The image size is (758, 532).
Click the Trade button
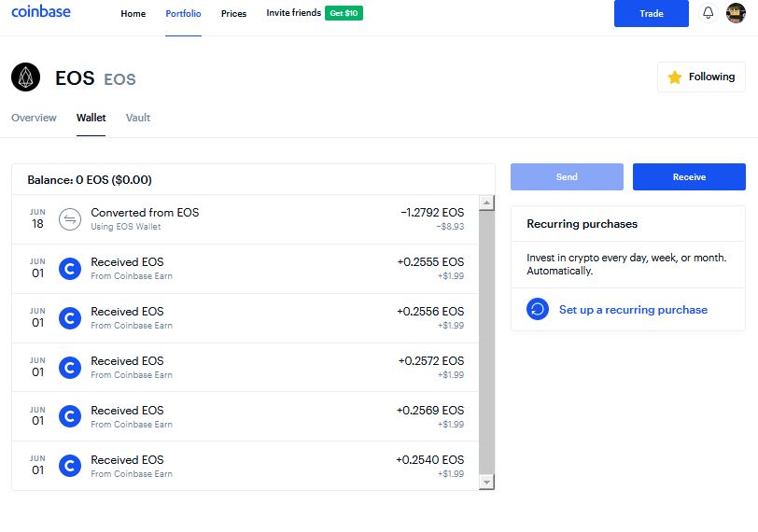[652, 13]
